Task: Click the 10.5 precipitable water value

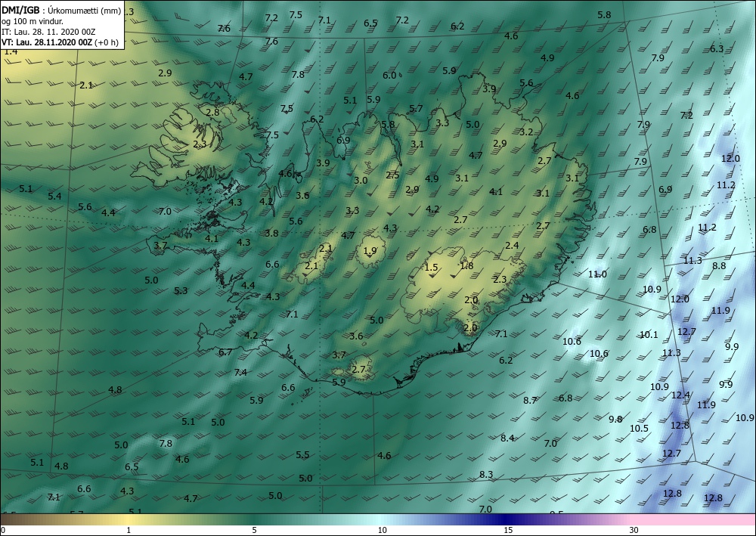Action: 639,428
